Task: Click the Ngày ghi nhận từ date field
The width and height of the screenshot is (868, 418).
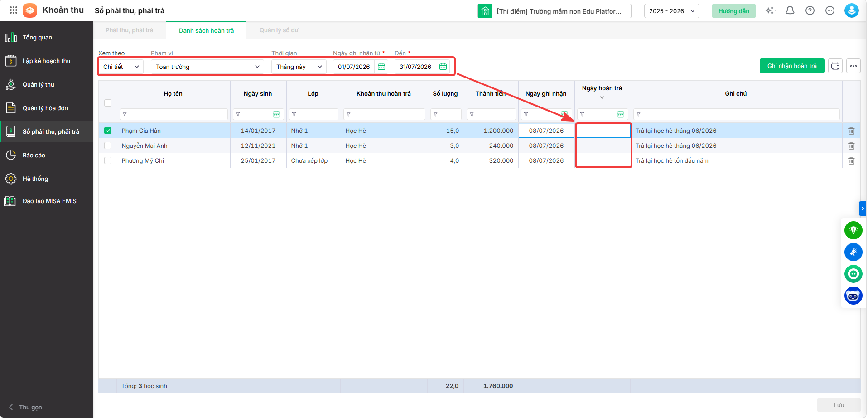Action: (354, 67)
